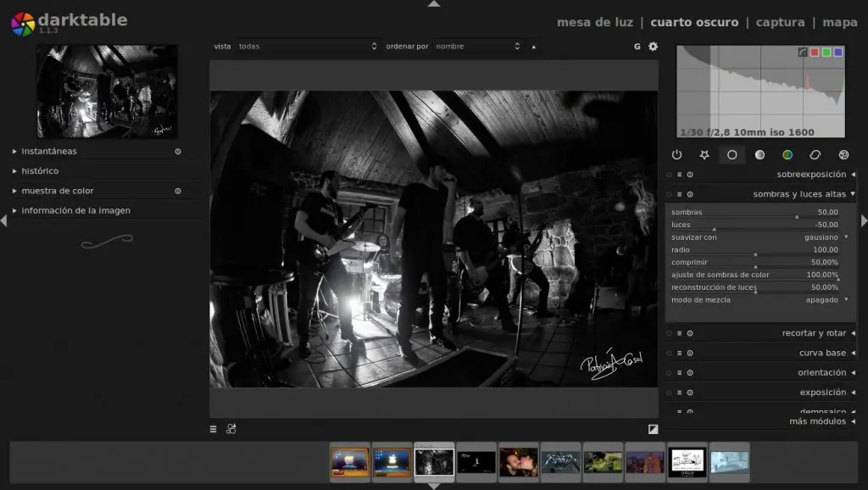Show favourite modules with the star icon
Image resolution: width=868 pixels, height=490 pixels.
704,155
